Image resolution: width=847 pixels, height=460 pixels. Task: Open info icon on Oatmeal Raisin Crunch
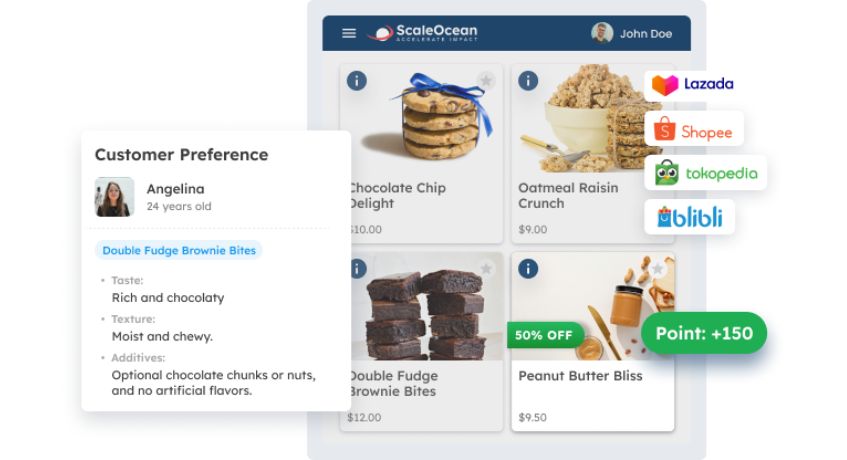[x=528, y=81]
